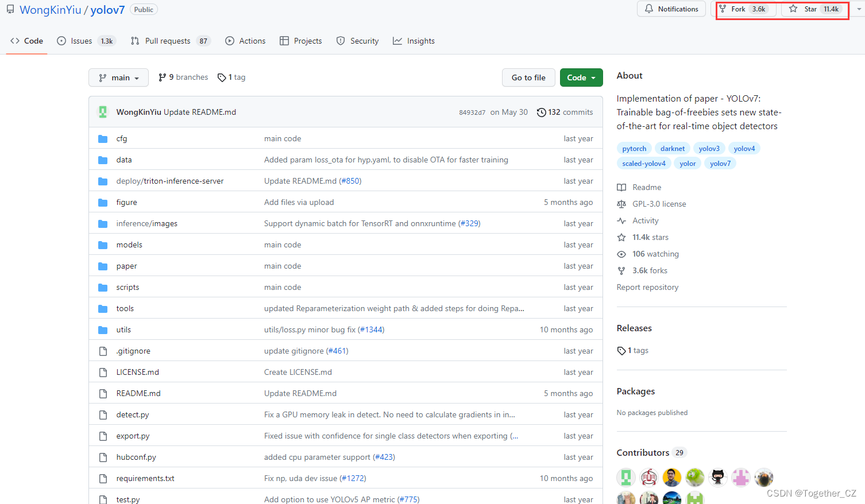Open the Star options dropdown caret
Screen dimensions: 865x504
coord(859,9)
